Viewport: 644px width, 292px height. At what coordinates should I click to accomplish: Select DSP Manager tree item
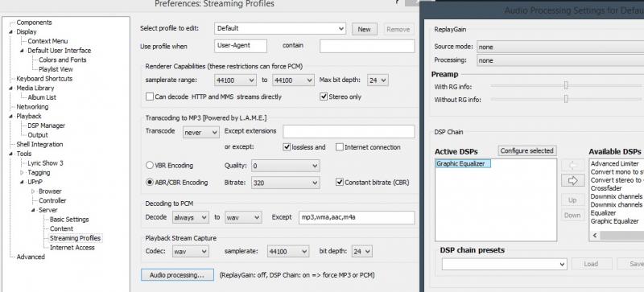47,125
